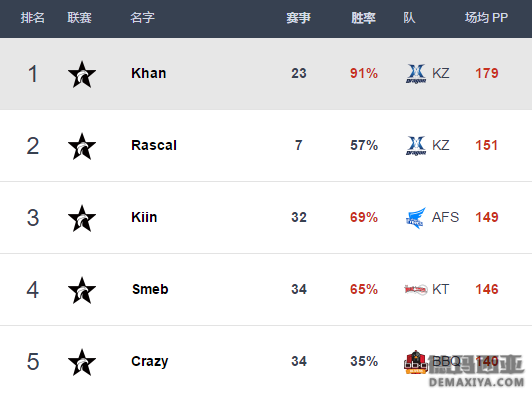Click the 名字 column header
The image size is (532, 394).
(142, 18)
